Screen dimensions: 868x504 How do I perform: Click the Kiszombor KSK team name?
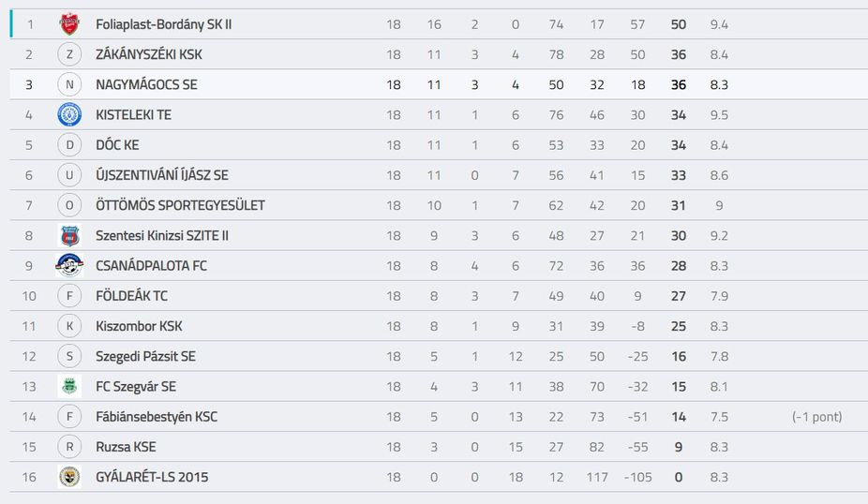pos(139,326)
